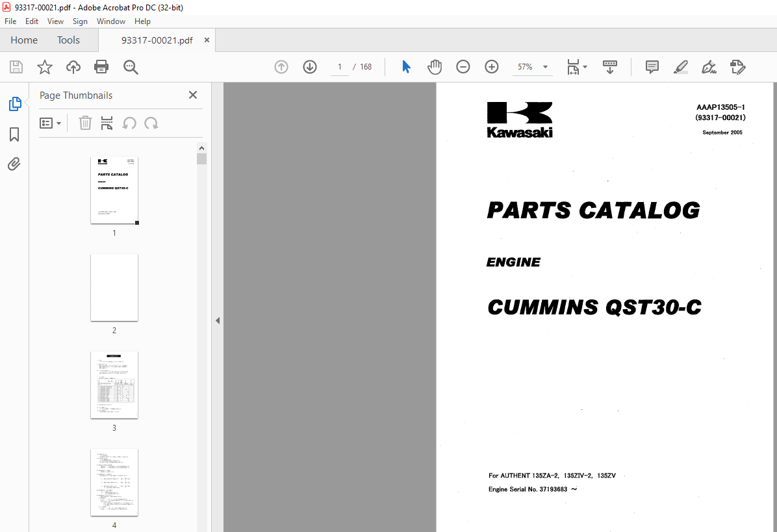This screenshot has height=532, width=777.
Task: Select page 4 thumbnail
Action: 114,483
